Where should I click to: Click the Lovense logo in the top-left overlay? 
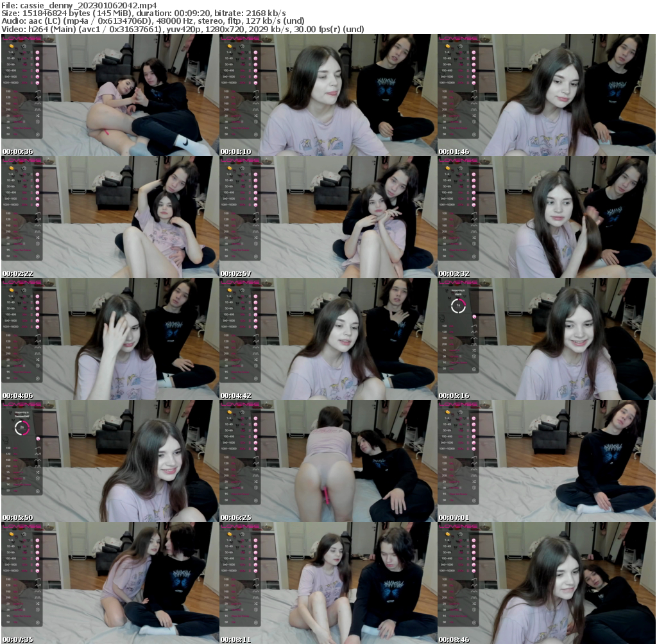(x=22, y=38)
